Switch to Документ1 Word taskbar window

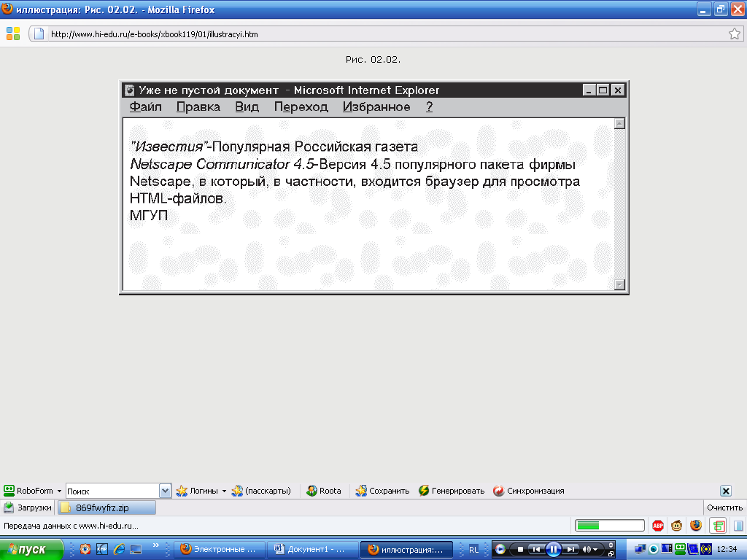click(312, 550)
